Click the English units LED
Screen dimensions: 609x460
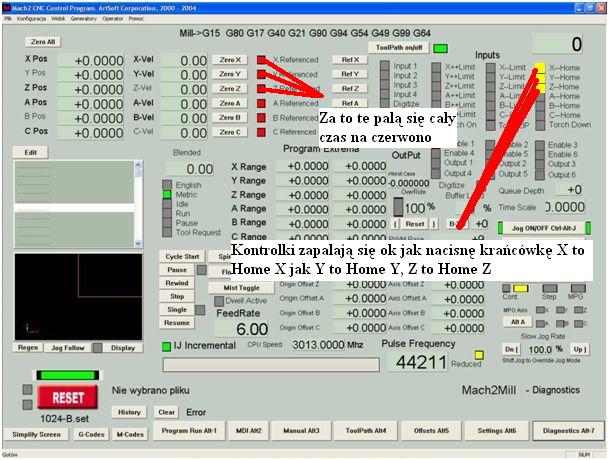click(167, 185)
